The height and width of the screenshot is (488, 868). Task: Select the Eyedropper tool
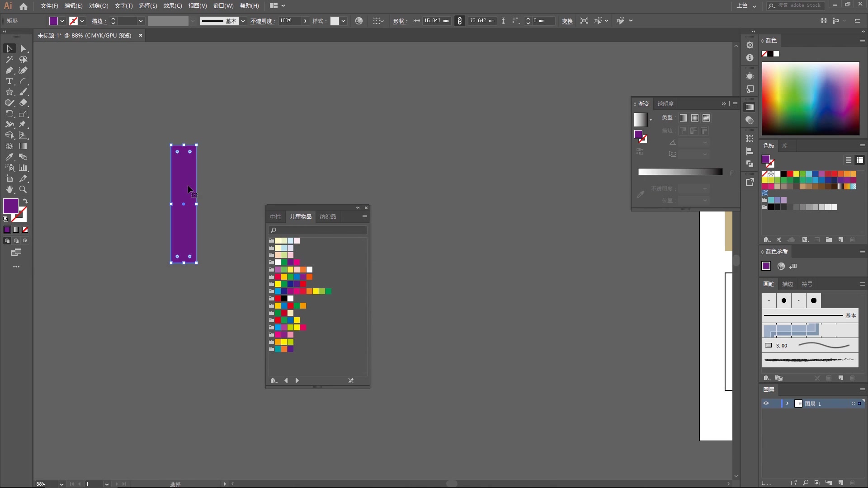(x=9, y=157)
